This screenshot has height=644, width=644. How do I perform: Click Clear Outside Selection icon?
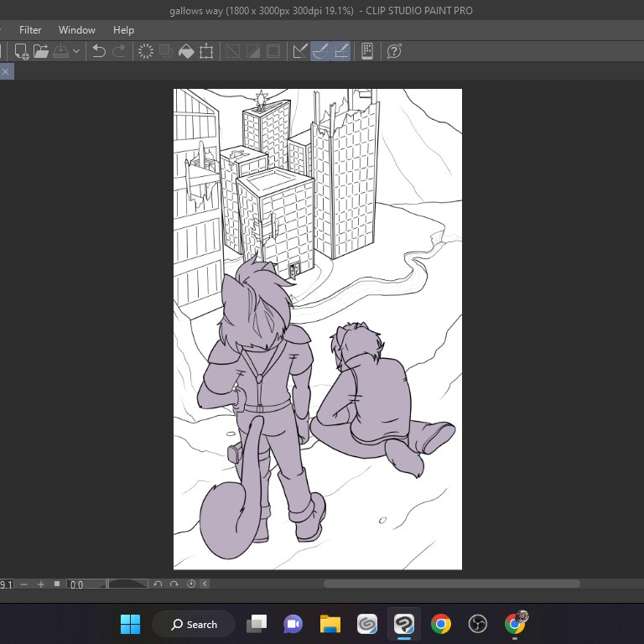point(166,51)
